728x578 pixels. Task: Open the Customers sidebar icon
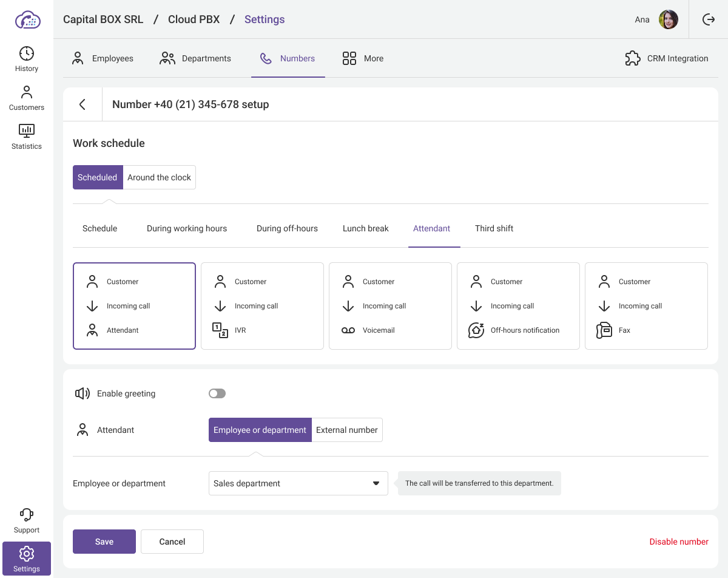click(x=27, y=92)
